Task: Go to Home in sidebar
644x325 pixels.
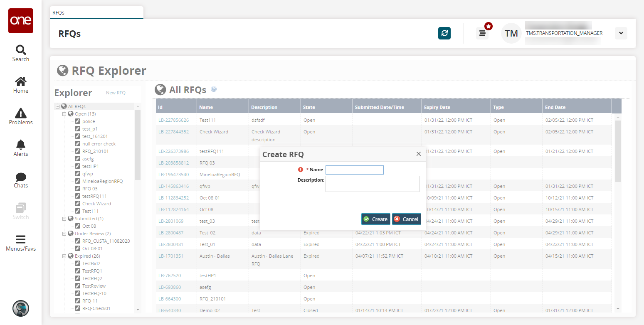Action: pyautogui.click(x=20, y=85)
